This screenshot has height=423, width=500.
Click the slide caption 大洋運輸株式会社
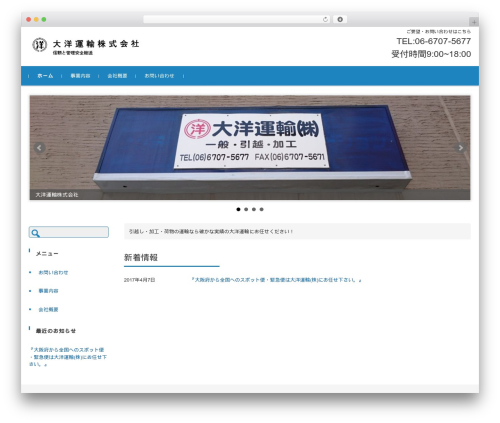point(57,195)
